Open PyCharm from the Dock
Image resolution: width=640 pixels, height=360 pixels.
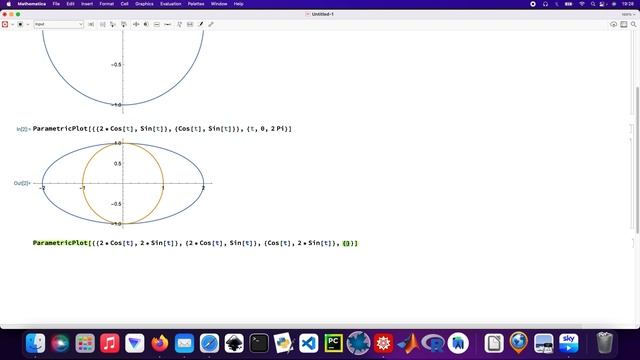333,343
